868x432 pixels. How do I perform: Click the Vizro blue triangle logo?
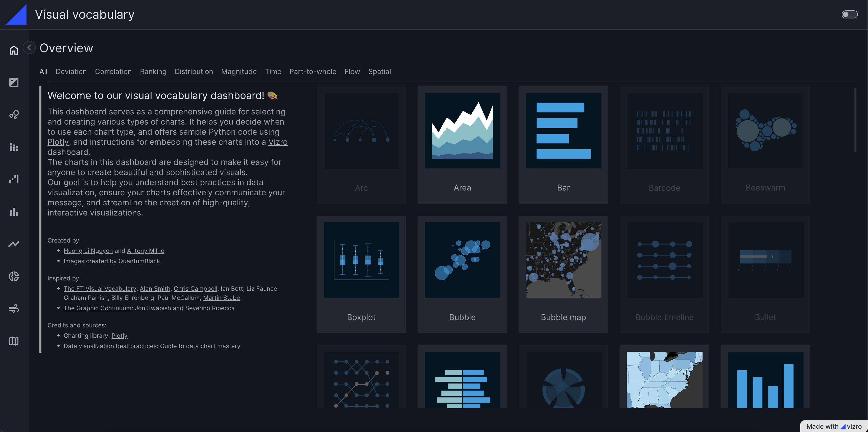point(16,14)
